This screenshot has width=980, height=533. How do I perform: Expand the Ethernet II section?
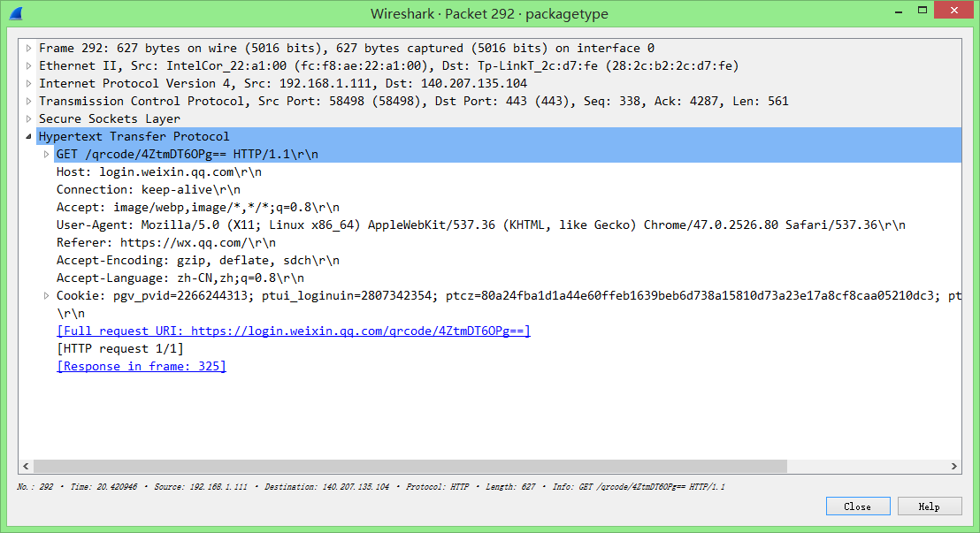pos(29,65)
